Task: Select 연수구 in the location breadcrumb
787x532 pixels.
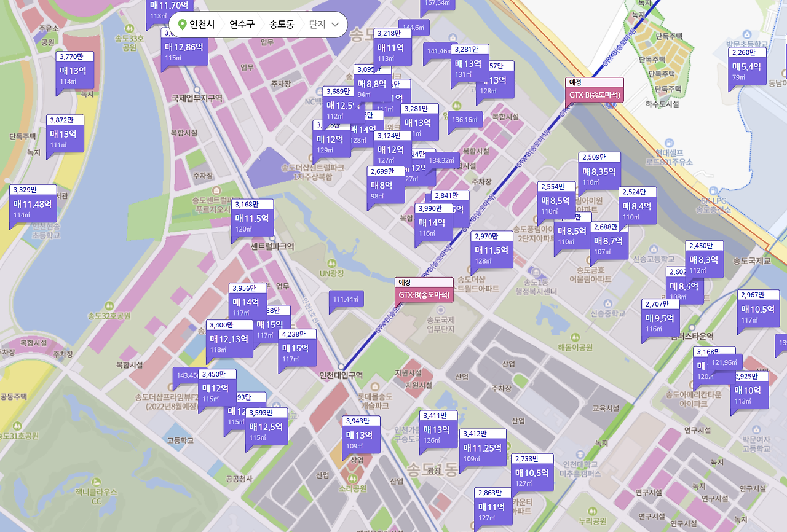Action: (x=242, y=25)
